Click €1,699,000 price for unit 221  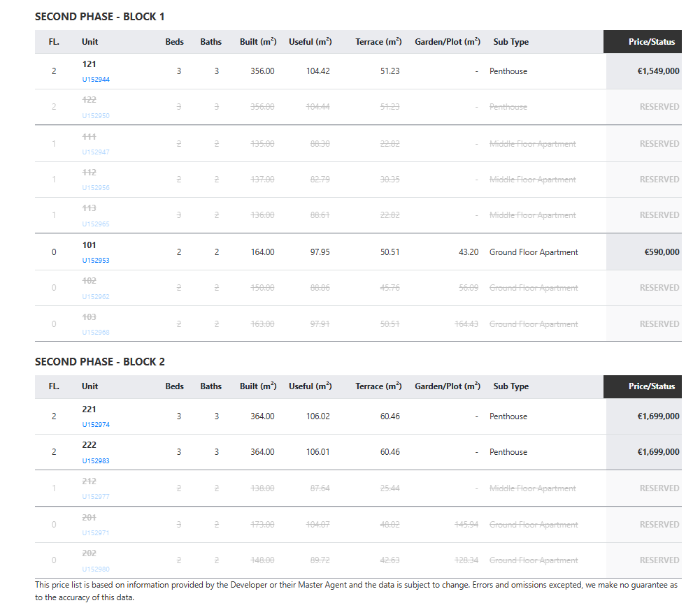tap(657, 416)
